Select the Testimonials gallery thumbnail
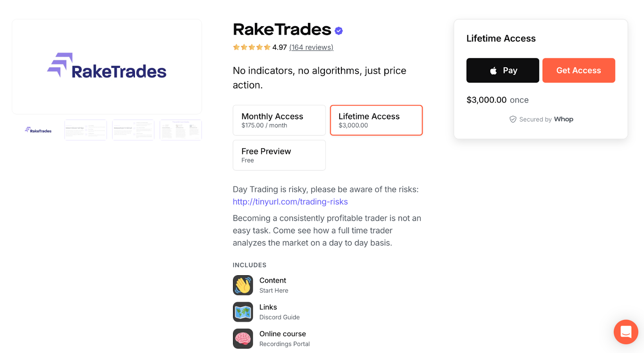The width and height of the screenshot is (644, 353). [180, 130]
